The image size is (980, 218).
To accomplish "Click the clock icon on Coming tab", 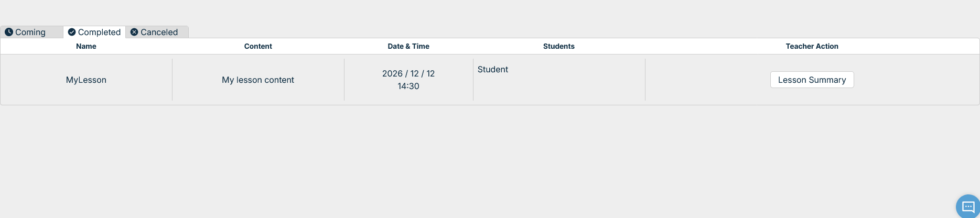I will click(9, 32).
